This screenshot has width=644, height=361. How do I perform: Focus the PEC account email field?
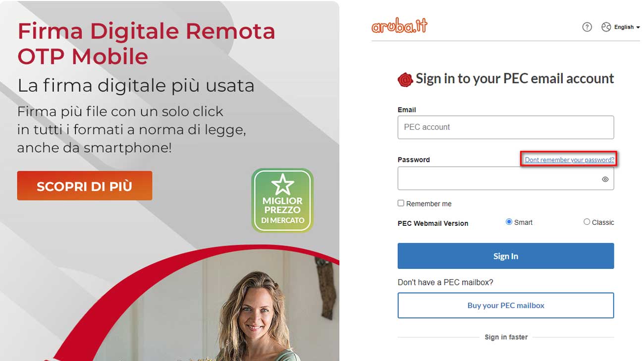point(506,127)
